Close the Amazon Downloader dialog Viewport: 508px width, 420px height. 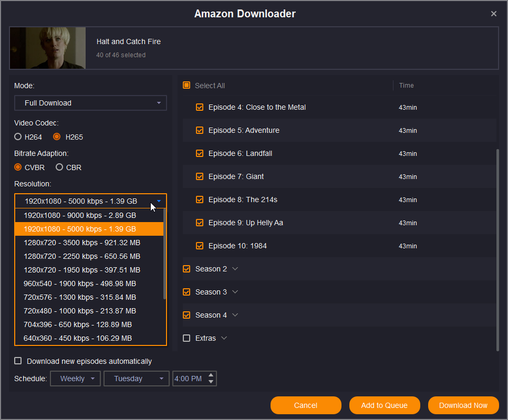493,14
